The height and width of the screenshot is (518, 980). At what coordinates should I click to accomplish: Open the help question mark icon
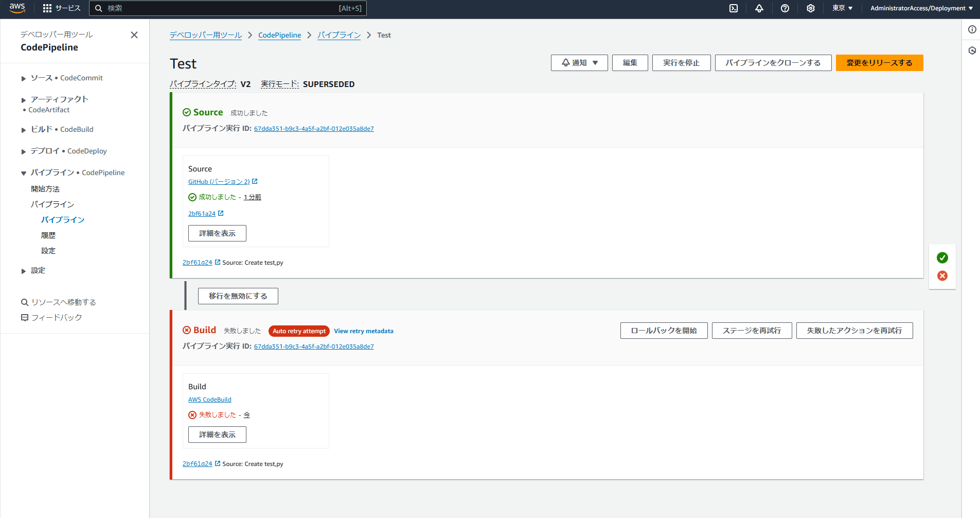785,8
